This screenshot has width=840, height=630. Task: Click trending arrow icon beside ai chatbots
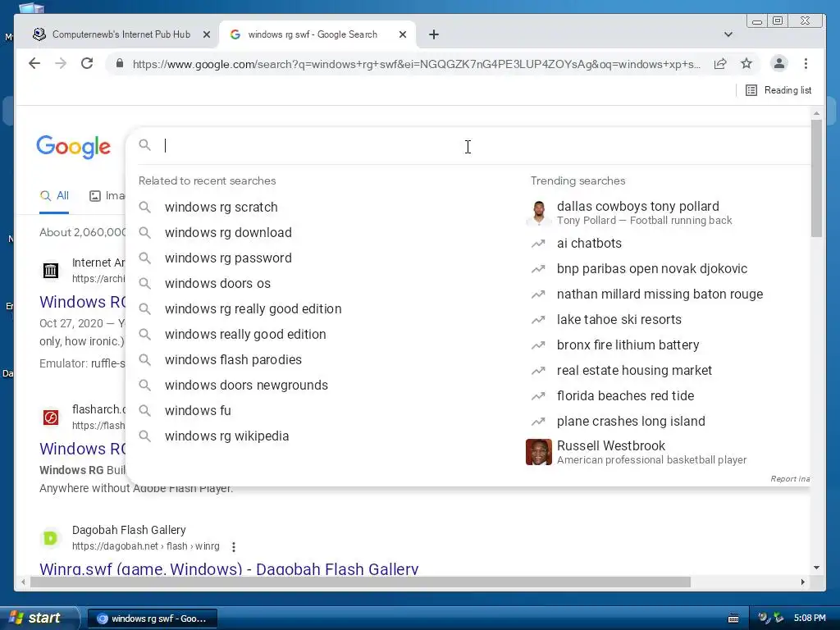click(538, 244)
